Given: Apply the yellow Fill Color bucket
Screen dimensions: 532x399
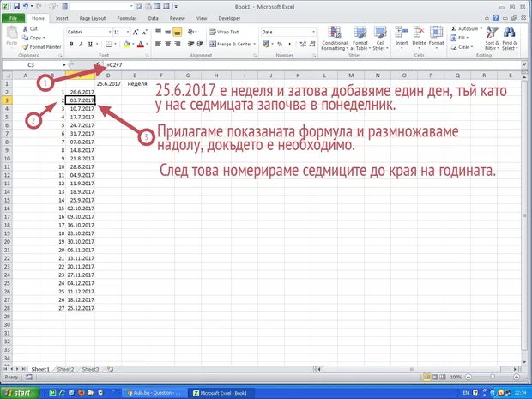Looking at the screenshot, I should click(127, 44).
